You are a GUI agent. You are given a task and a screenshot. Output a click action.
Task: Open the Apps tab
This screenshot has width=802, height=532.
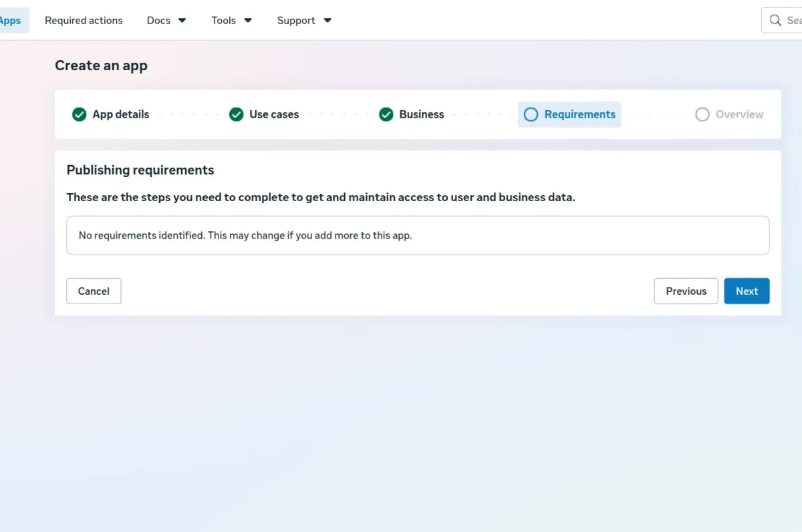coord(10,20)
